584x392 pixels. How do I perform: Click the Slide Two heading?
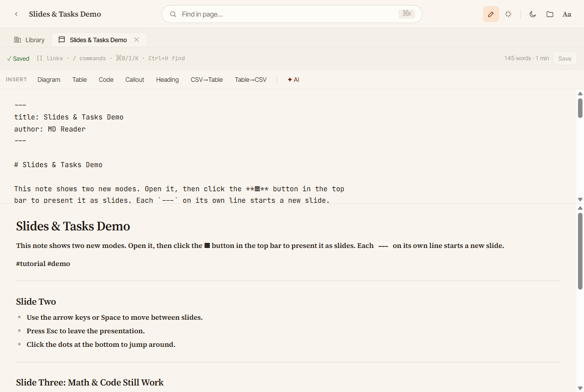click(x=36, y=302)
